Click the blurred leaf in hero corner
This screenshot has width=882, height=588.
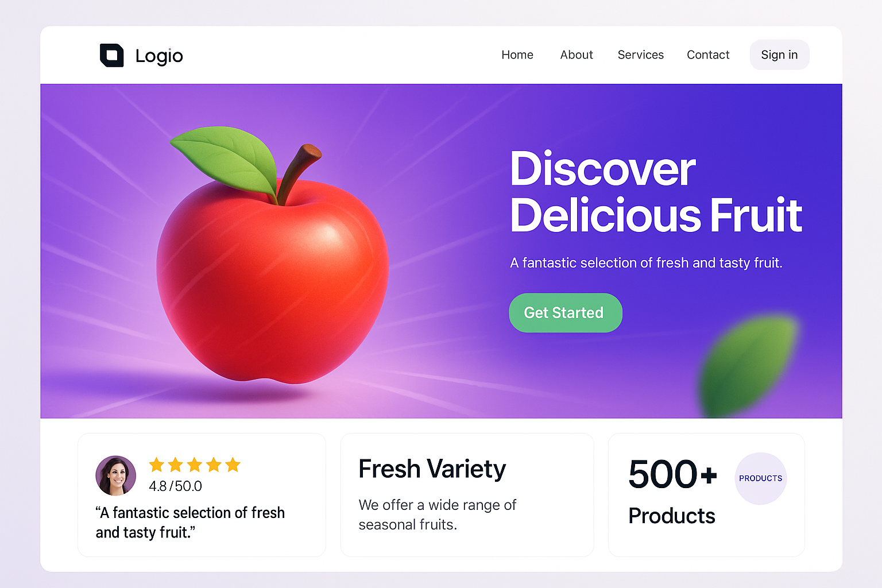[x=748, y=366]
